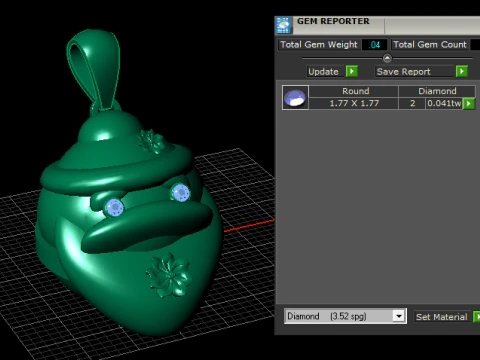
Task: Click the Total Gem Count label
Action: (x=430, y=45)
